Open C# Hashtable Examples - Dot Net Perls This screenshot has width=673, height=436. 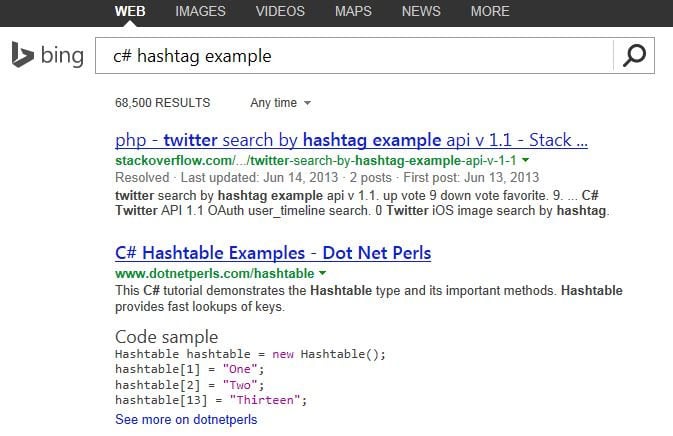(273, 253)
